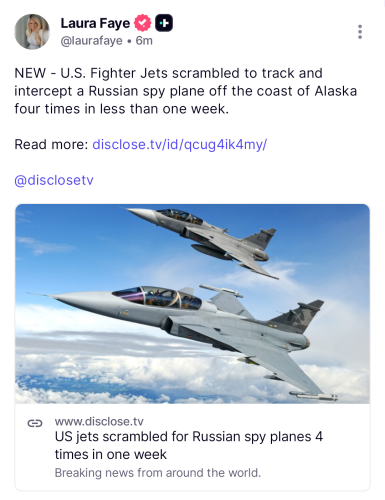The width and height of the screenshot is (385, 500).
Task: Open the Laura Faye display name
Action: tap(95, 23)
